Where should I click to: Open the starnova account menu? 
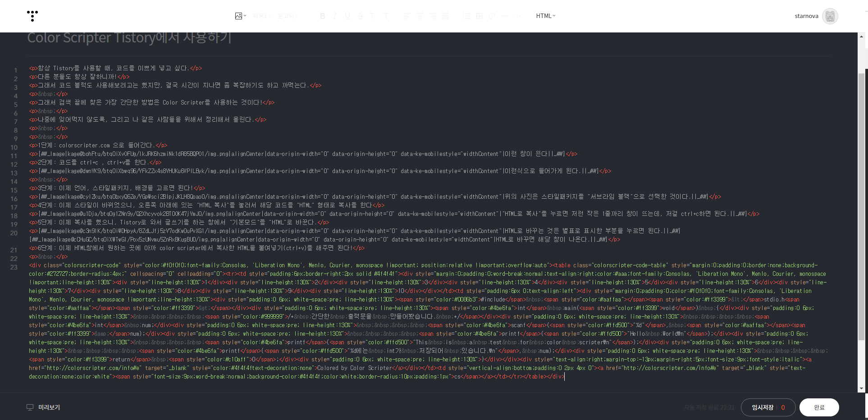coord(806,16)
